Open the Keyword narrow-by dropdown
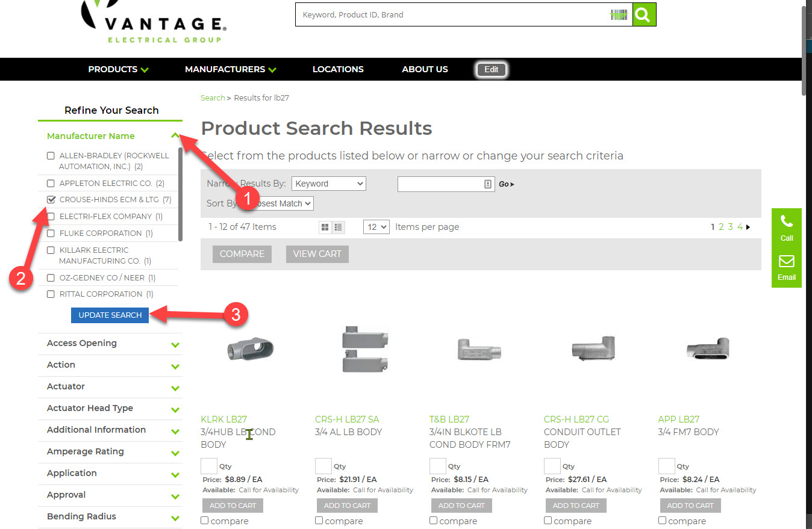 coord(329,184)
